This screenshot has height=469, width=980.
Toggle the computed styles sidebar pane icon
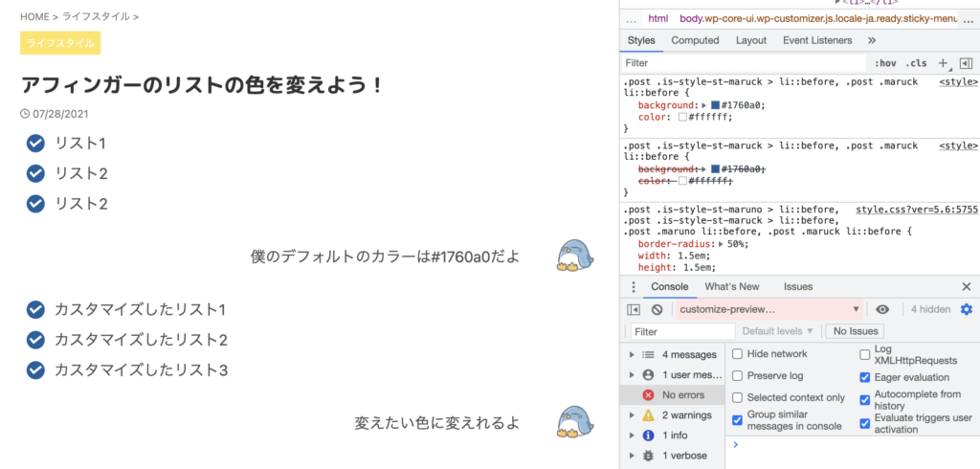click(x=966, y=63)
